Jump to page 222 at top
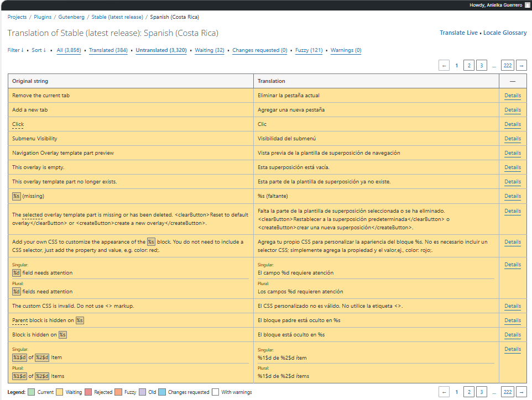532x400 pixels. tap(507, 66)
